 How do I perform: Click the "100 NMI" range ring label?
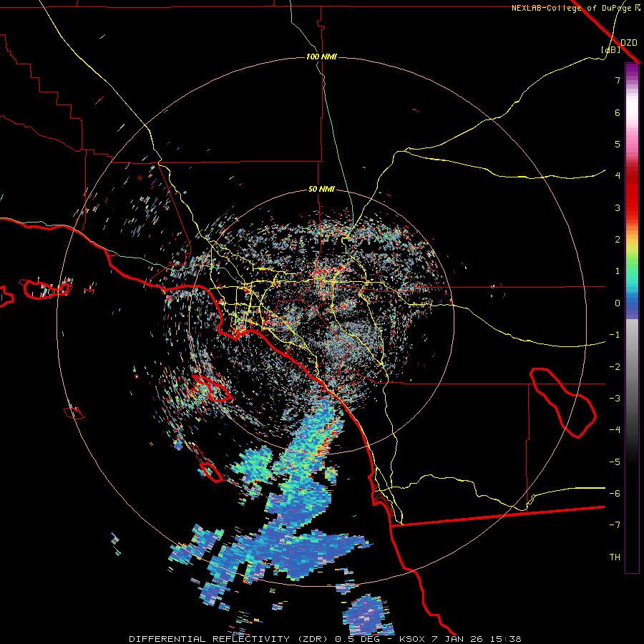321,57
